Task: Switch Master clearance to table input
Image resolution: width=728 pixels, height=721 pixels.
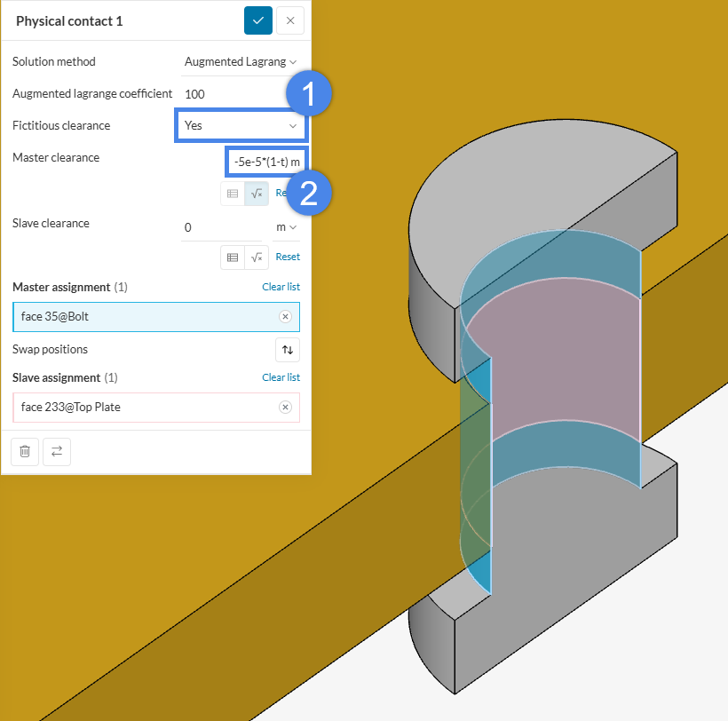Action: [233, 193]
